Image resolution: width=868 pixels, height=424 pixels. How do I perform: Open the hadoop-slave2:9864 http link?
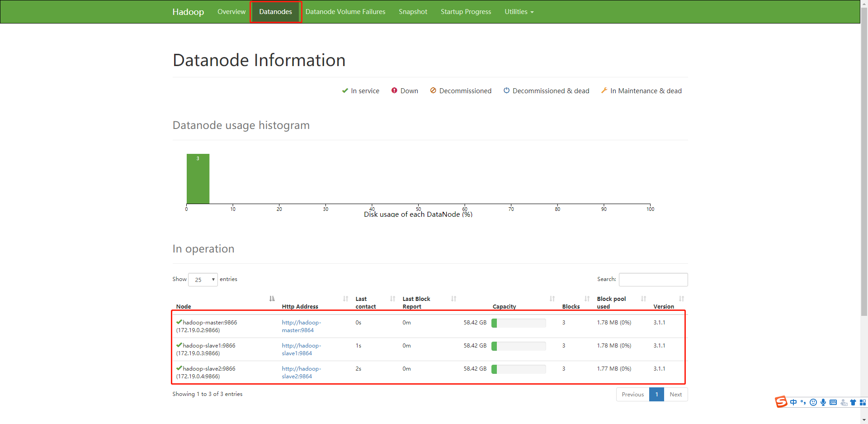point(301,372)
